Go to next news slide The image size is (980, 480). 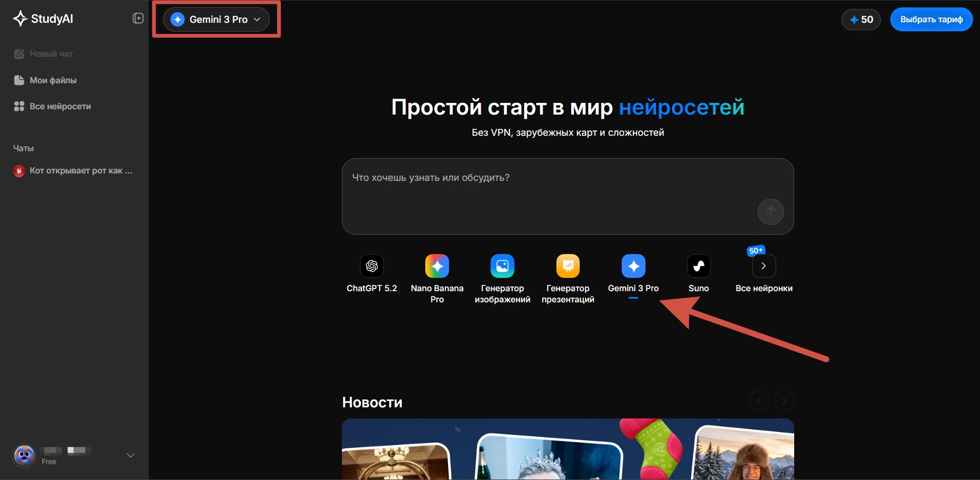[784, 401]
